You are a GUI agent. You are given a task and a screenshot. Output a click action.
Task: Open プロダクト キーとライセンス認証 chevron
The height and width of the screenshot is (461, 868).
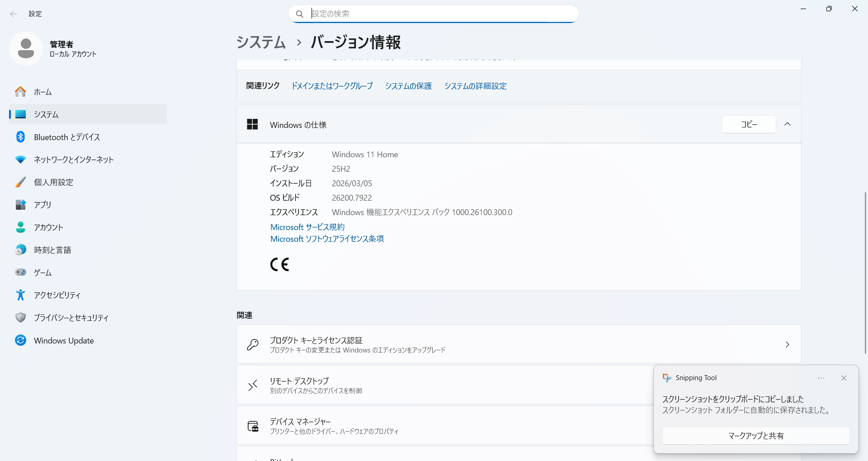point(787,344)
